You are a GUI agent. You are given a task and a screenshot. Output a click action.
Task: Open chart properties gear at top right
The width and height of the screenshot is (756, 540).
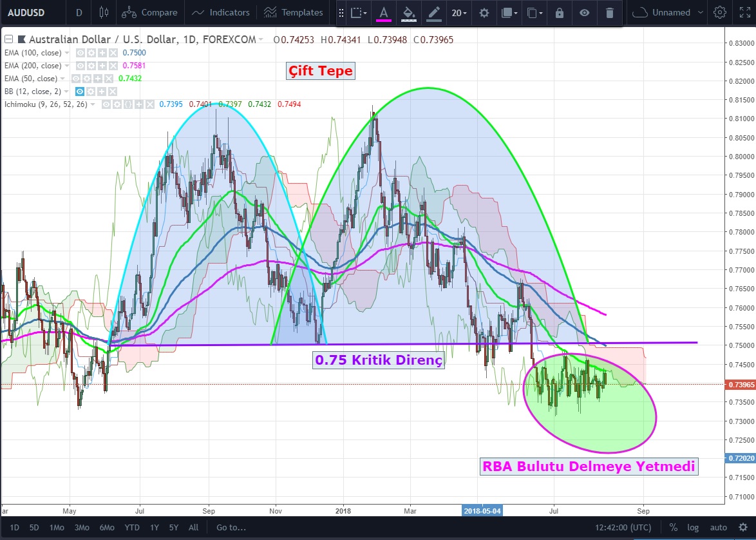(720, 12)
